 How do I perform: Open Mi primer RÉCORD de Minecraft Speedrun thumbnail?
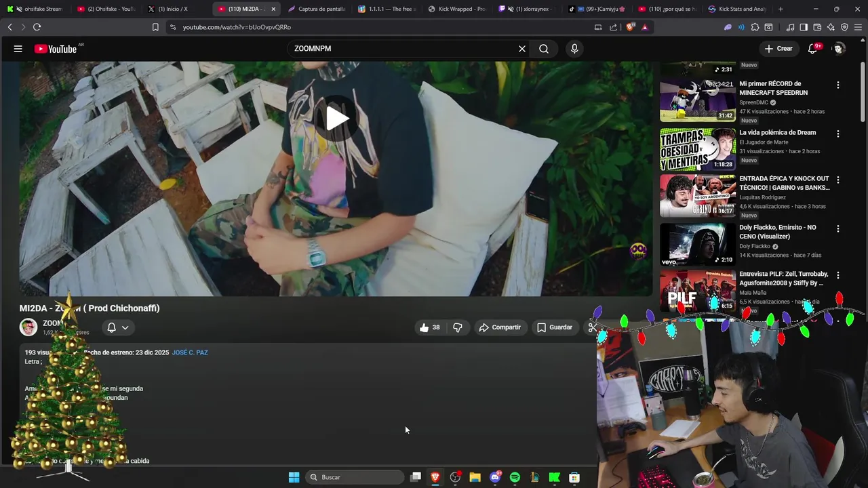pyautogui.click(x=698, y=100)
